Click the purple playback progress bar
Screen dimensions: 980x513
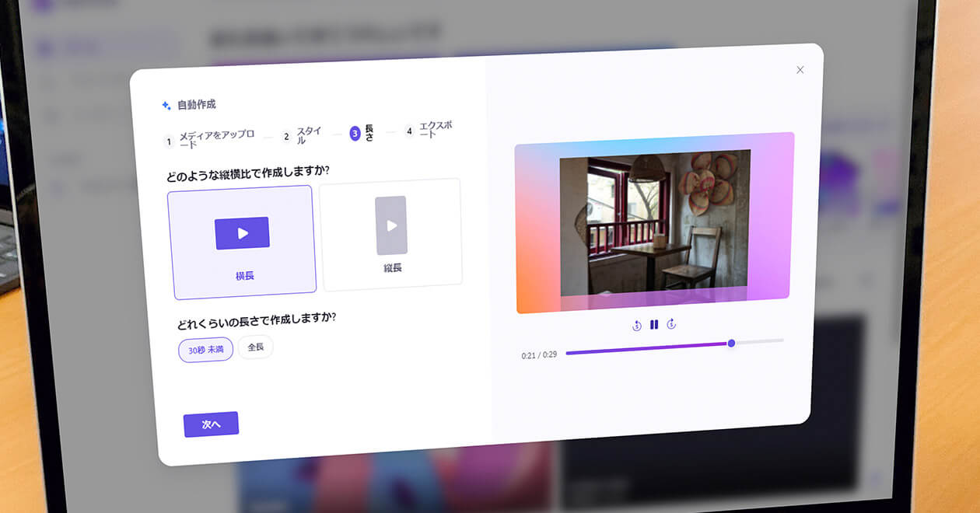pyautogui.click(x=646, y=349)
